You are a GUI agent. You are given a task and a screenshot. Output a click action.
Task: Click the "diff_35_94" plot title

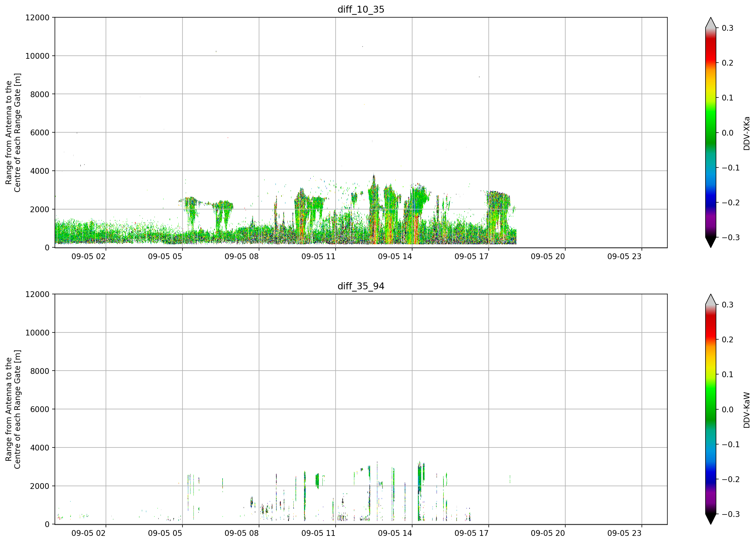(361, 286)
